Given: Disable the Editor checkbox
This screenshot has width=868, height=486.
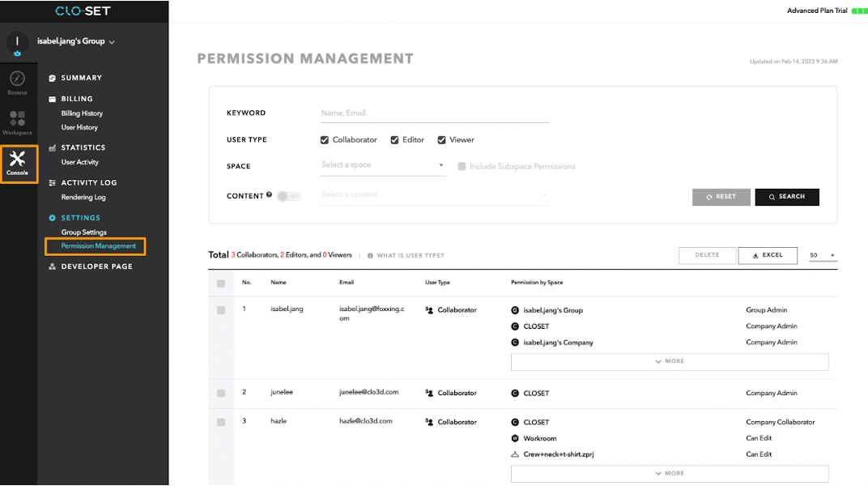Looking at the screenshot, I should point(394,139).
